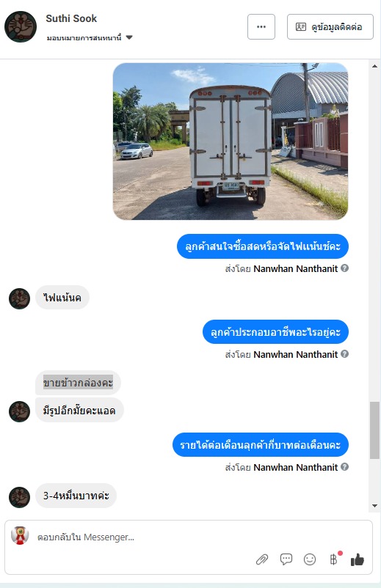Click the help icon beside first Nanwhan Nanthanit
This screenshot has width=381, height=588.
(x=344, y=268)
